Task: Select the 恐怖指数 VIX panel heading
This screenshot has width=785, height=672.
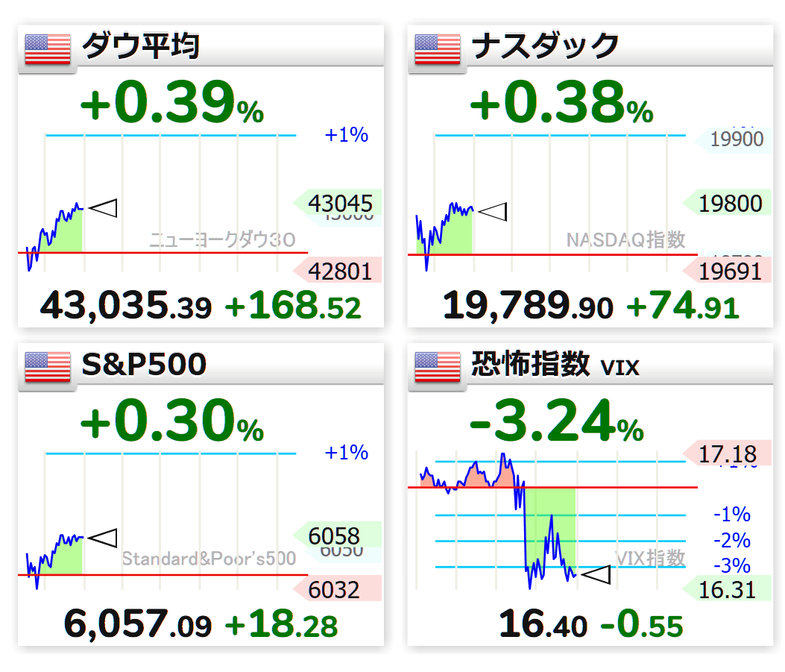Action: tap(555, 364)
